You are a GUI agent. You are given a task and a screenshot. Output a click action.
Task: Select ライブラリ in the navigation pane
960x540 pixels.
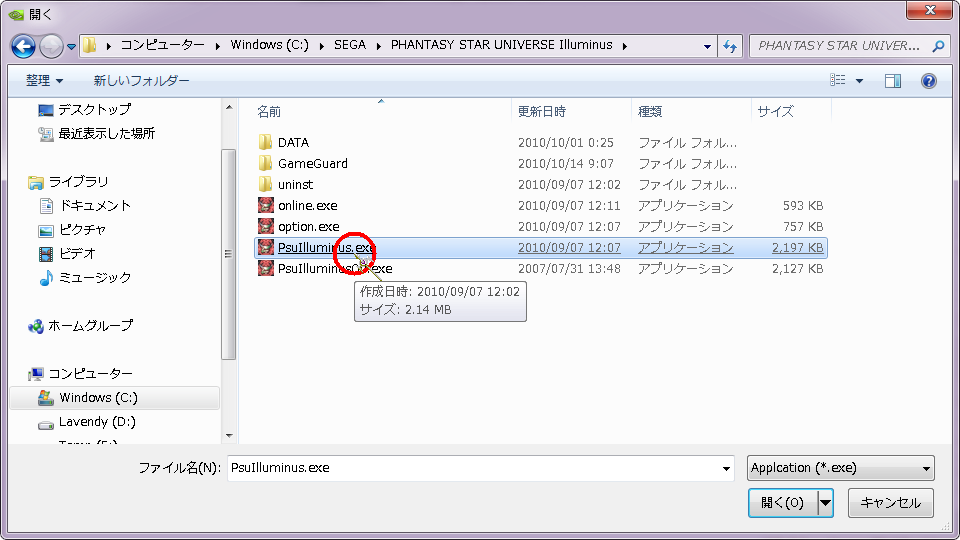(68, 182)
